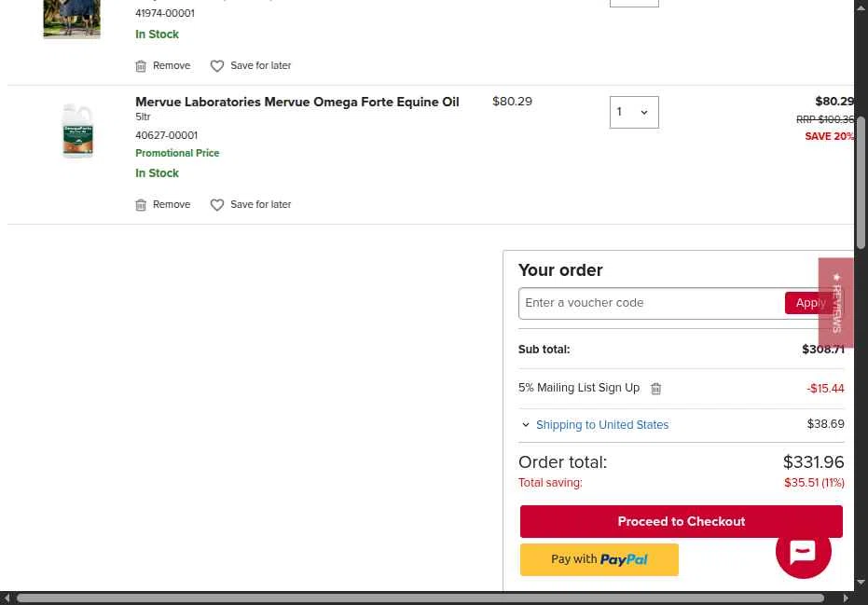Open quantity dropdown for Mervue Omega Forte oil
Image resolution: width=868 pixels, height=605 pixels.
tap(634, 113)
